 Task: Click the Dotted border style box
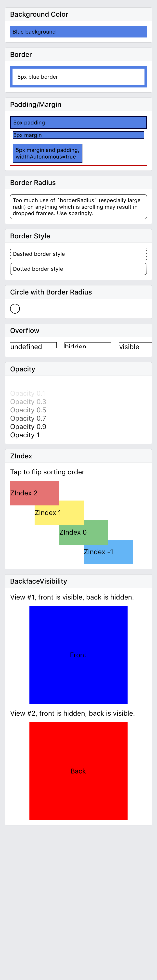point(78,269)
